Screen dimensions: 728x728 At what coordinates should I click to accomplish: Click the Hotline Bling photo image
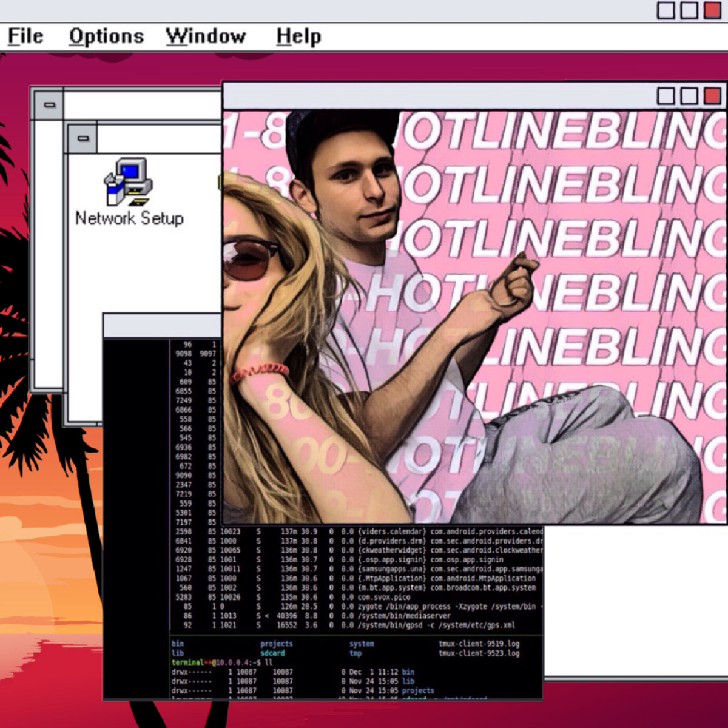click(473, 315)
